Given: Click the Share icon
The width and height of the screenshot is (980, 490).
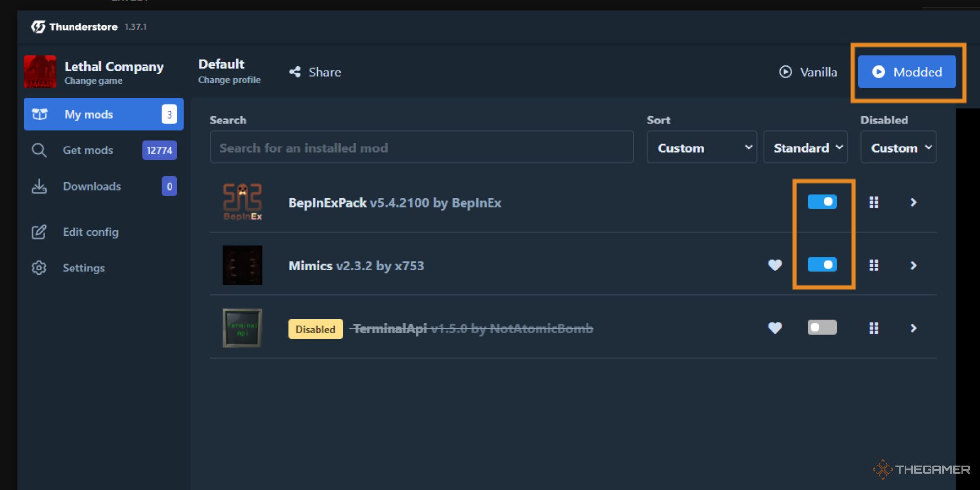Looking at the screenshot, I should tap(295, 72).
